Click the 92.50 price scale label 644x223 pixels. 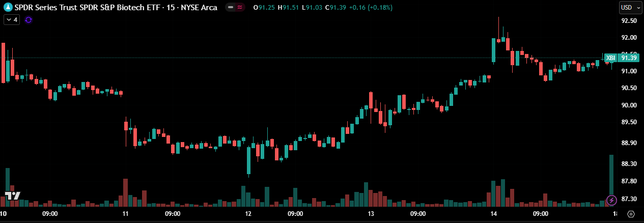pyautogui.click(x=629, y=21)
